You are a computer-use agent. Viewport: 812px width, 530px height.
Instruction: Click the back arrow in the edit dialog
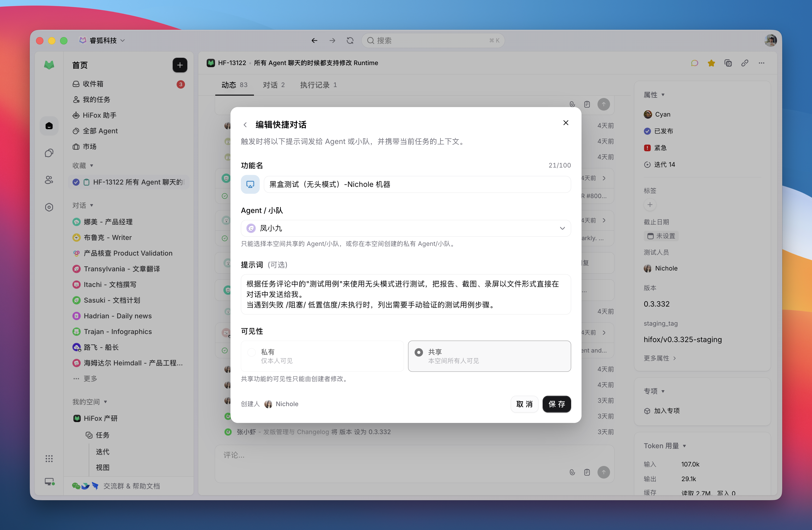[x=245, y=125]
